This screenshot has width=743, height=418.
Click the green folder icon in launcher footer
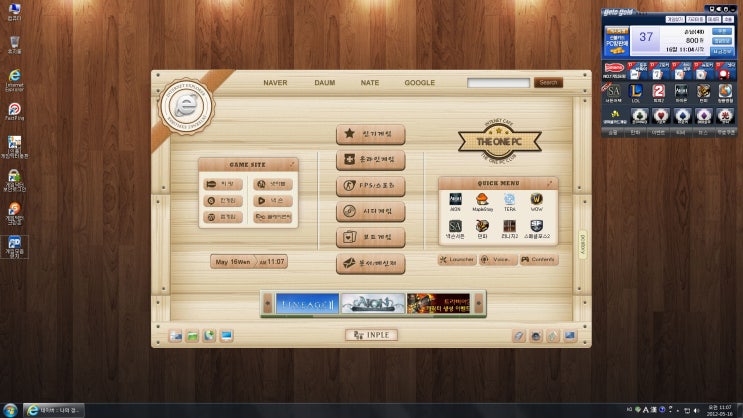click(x=192, y=336)
